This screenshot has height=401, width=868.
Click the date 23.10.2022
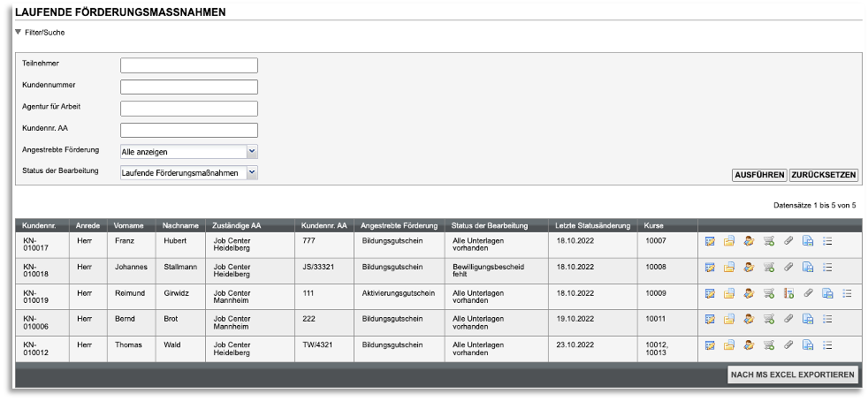pyautogui.click(x=575, y=345)
